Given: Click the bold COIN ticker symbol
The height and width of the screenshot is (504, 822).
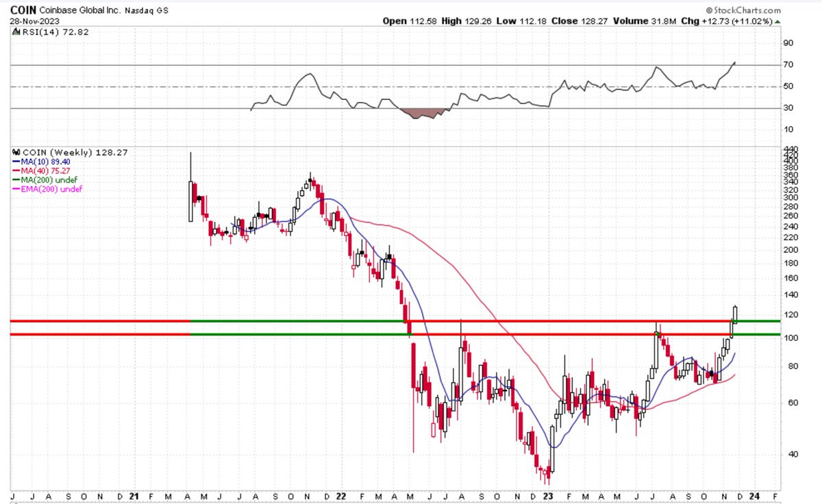Looking at the screenshot, I should click(x=23, y=11).
